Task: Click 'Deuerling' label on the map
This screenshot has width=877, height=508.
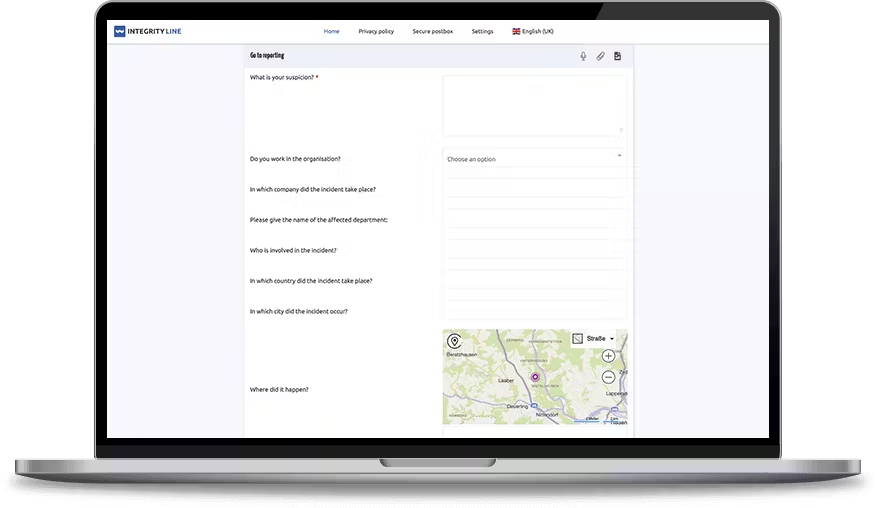Action: click(517, 406)
